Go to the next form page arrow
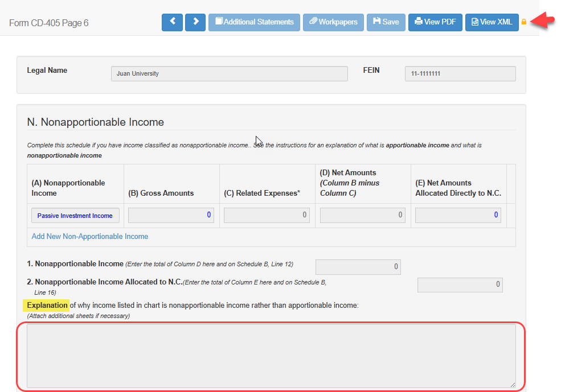561x392 pixels. coord(195,22)
